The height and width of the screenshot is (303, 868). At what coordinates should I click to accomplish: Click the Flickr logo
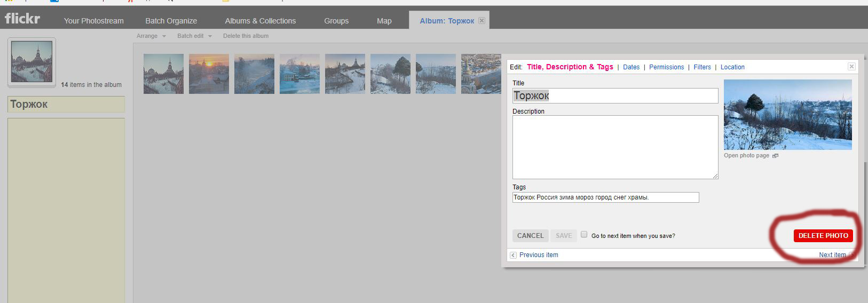(22, 19)
